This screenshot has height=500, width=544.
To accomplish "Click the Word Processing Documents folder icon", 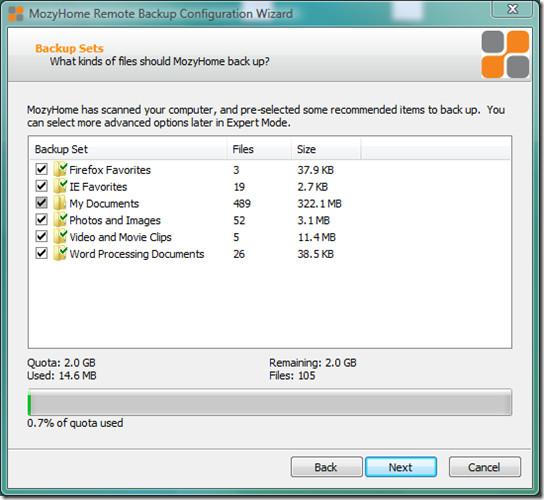I will pos(60,253).
